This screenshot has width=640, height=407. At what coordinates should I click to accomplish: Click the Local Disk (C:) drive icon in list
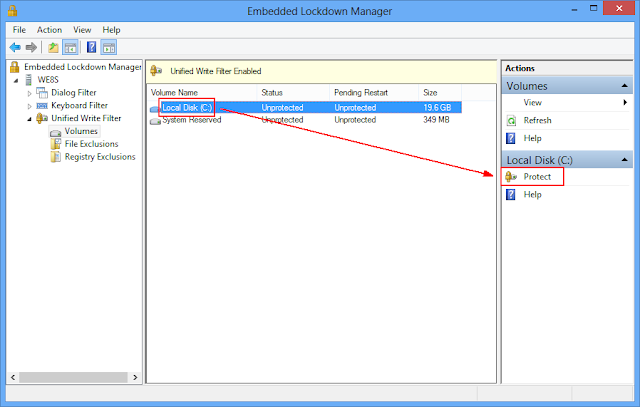tap(155, 109)
